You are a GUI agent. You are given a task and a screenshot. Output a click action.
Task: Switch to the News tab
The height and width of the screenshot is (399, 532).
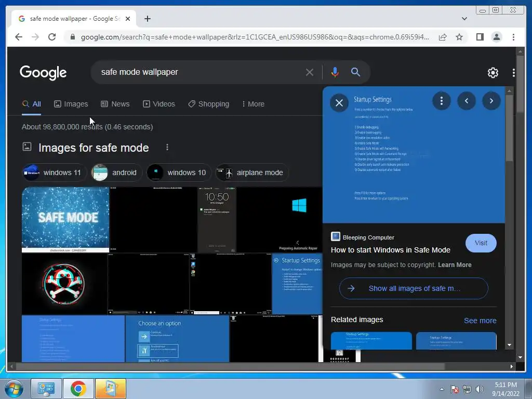tap(115, 104)
